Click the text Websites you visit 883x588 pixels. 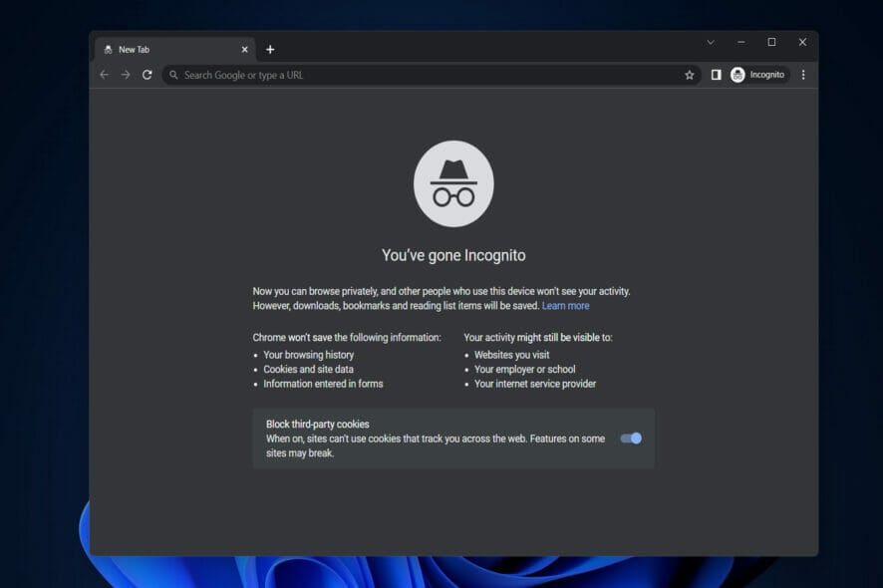click(512, 355)
